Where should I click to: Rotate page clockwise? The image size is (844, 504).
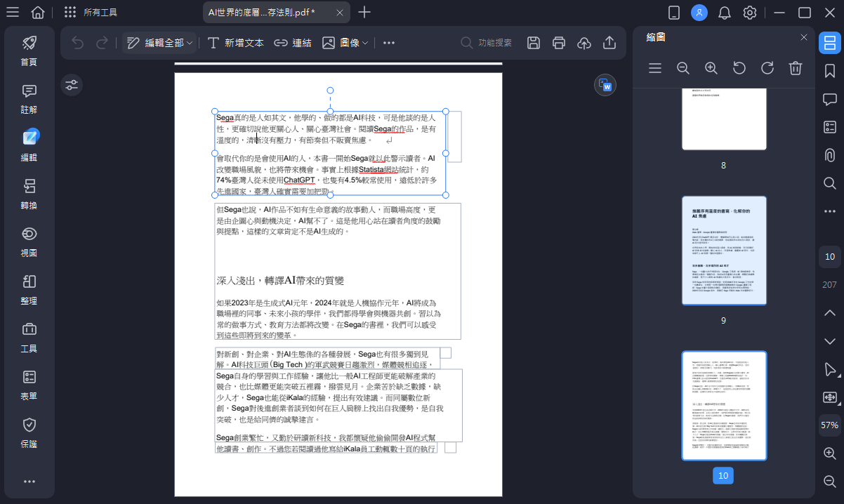pyautogui.click(x=767, y=68)
